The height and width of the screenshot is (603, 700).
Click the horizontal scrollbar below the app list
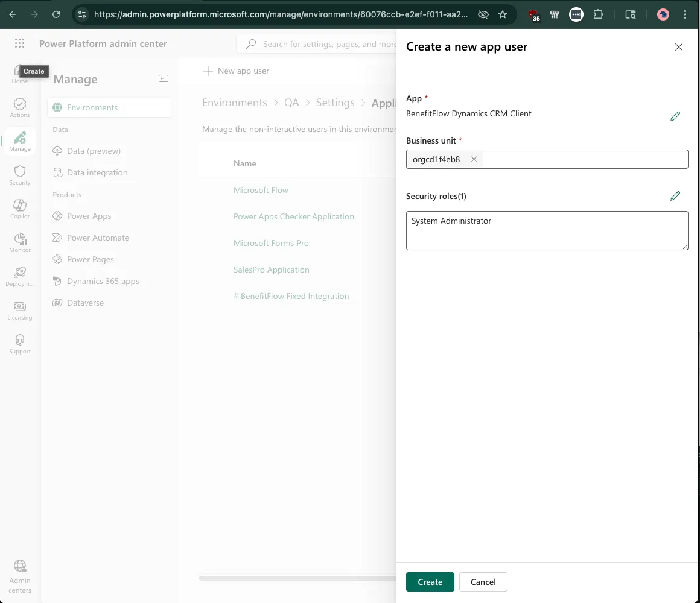coord(297,578)
